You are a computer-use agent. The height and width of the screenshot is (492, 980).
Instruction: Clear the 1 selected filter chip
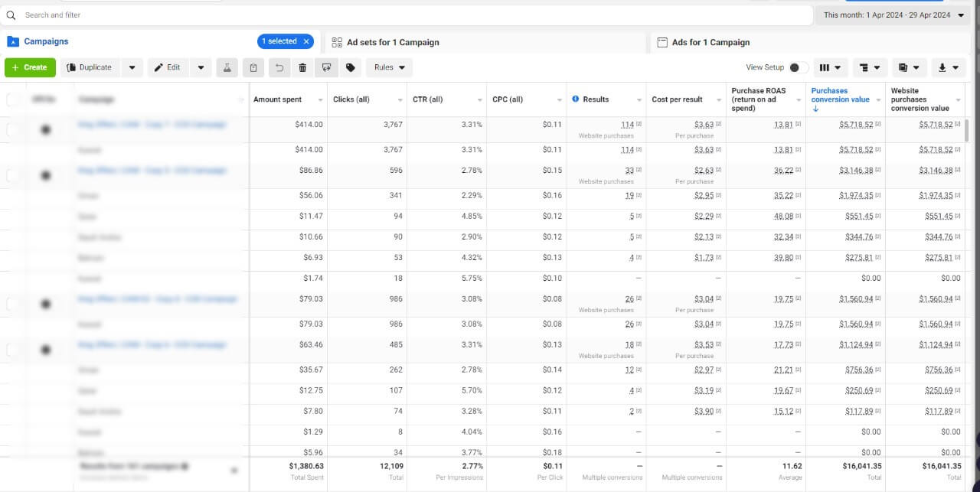[x=306, y=41]
